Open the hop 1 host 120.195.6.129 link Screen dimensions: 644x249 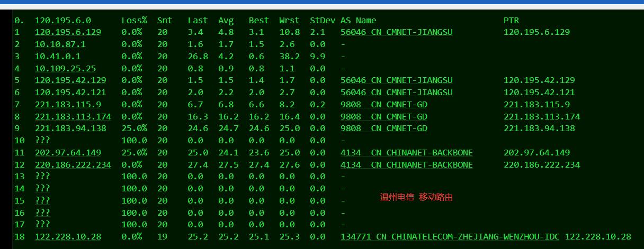click(x=68, y=32)
